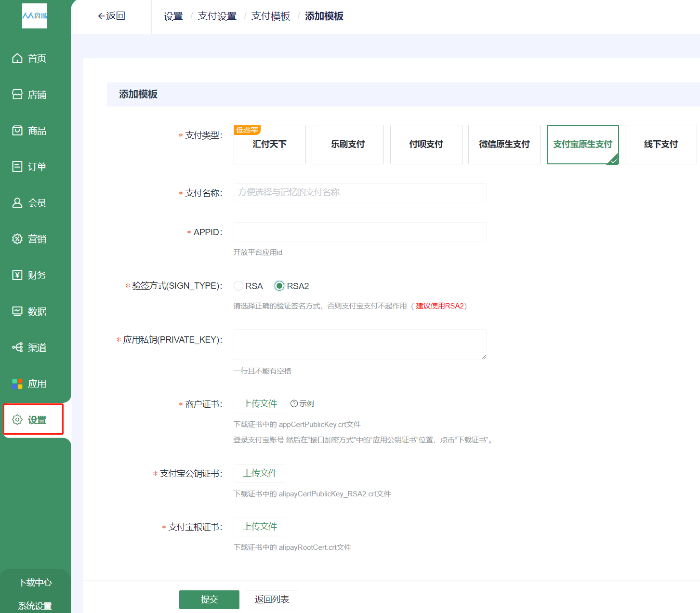The width and height of the screenshot is (700, 613).
Task: Click the member person icon beside 会员
Action: 17,203
